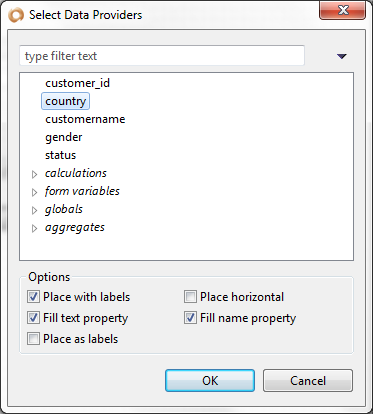The image size is (373, 414).
Task: Confirm selection with OK button
Action: [x=210, y=380]
